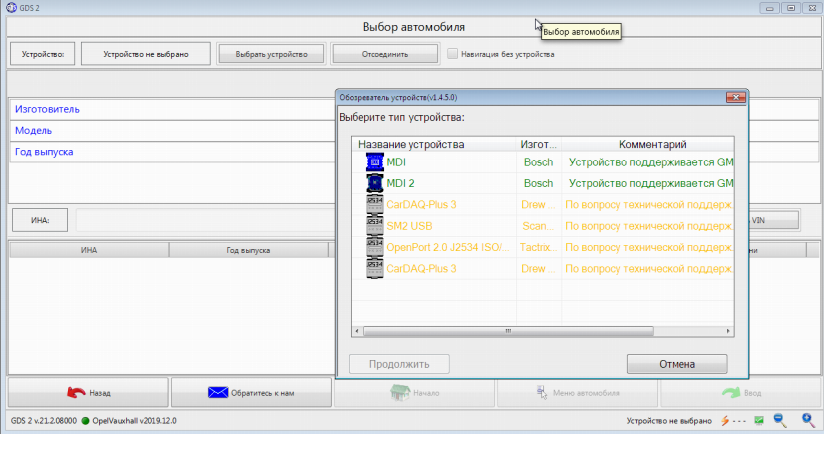This screenshot has height=460, width=824.
Task: Sort by Комментарий column header
Action: tap(647, 144)
